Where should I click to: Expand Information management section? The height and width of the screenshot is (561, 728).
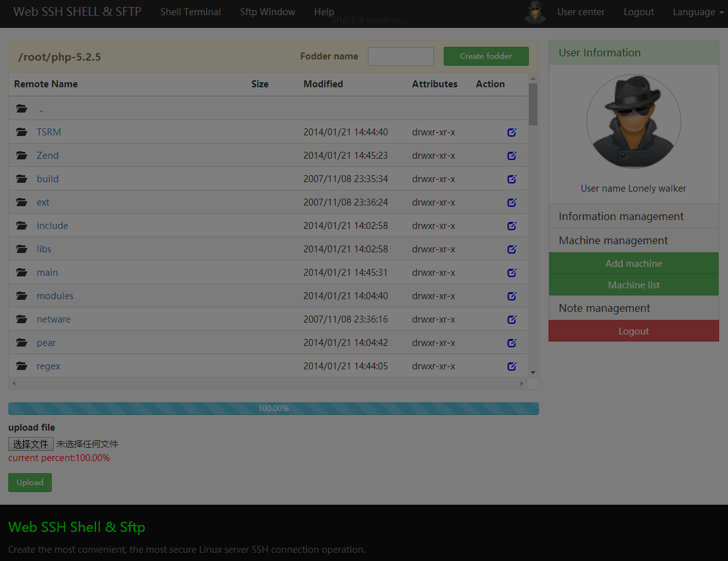point(633,216)
